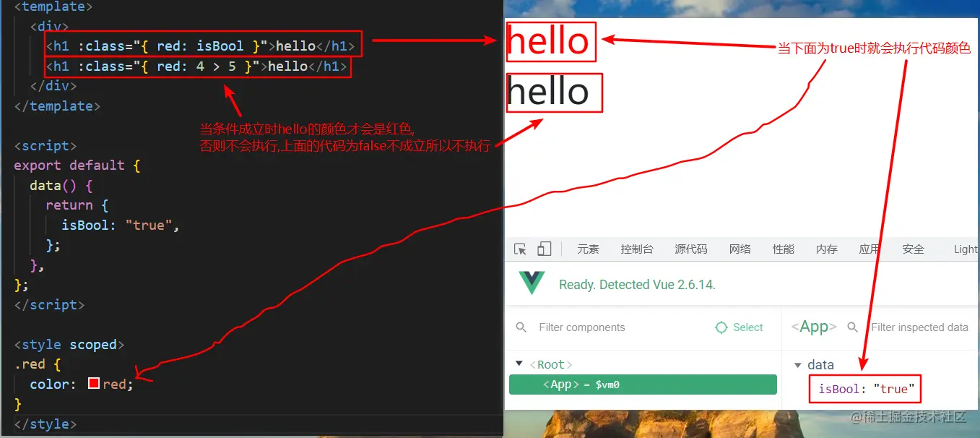Click the isBool: "true" line in code
The height and width of the screenshot is (438, 980).
point(120,225)
